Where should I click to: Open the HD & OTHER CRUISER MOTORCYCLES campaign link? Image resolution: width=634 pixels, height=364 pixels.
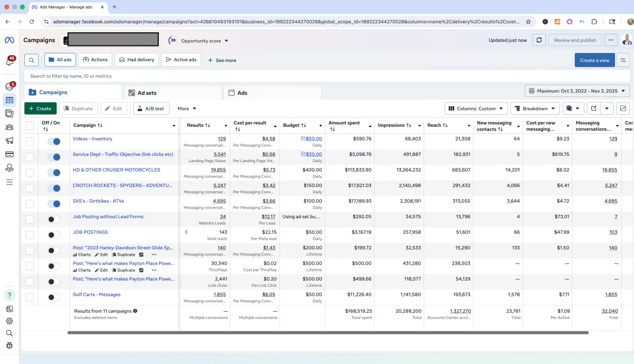tap(116, 170)
